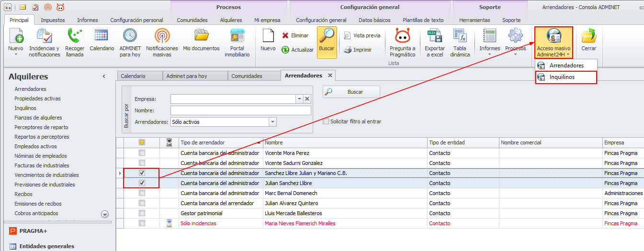Image resolution: width=644 pixels, height=251 pixels.
Task: Select Inquilinos from the dropdown menu
Action: click(565, 77)
